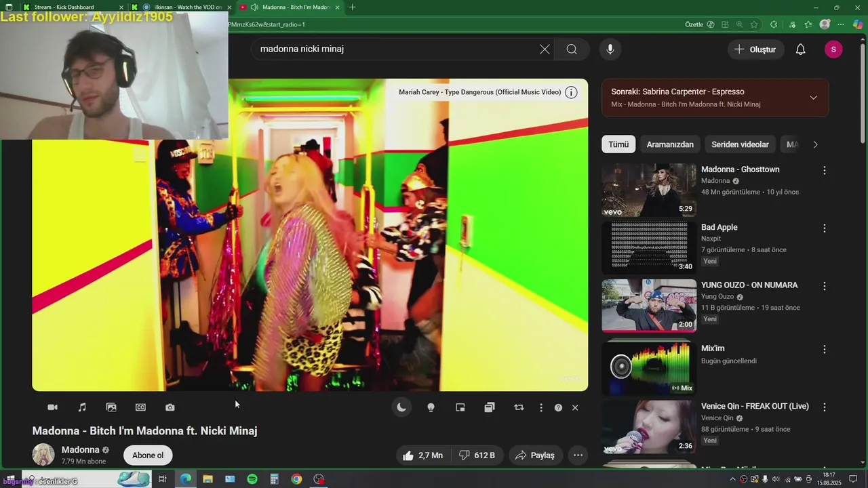Open Chrome from the taskbar
868x488 pixels.
point(296,479)
